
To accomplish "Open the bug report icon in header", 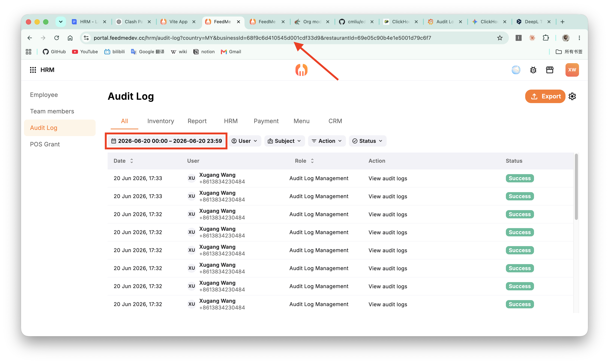I will click(533, 70).
